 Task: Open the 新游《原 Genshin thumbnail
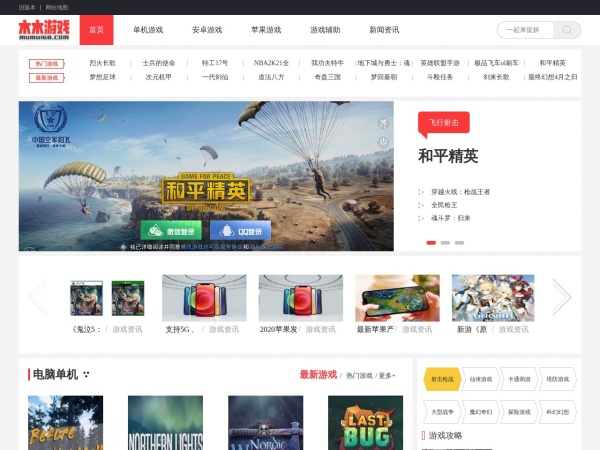[493, 298]
